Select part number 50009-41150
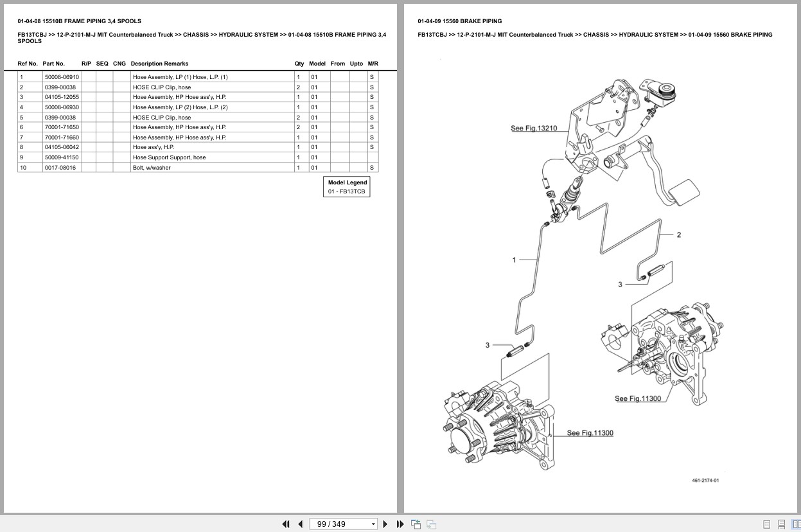This screenshot has height=532, width=801. pyautogui.click(x=62, y=157)
